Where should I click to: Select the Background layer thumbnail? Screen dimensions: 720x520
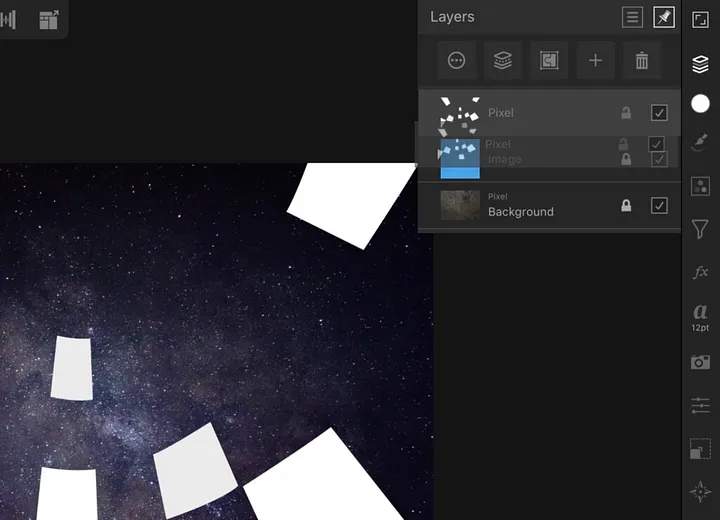pyautogui.click(x=460, y=205)
